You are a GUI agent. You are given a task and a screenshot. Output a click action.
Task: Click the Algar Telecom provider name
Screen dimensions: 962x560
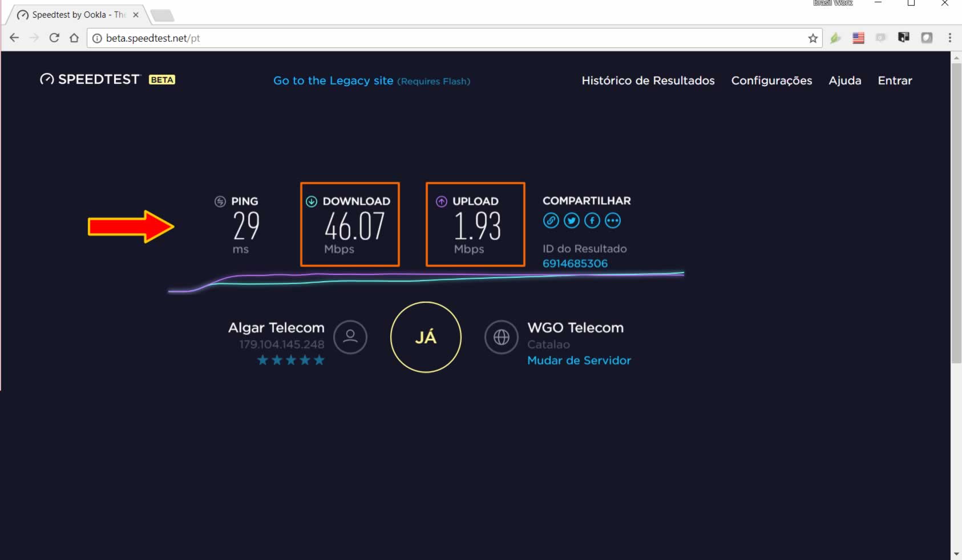(x=276, y=328)
